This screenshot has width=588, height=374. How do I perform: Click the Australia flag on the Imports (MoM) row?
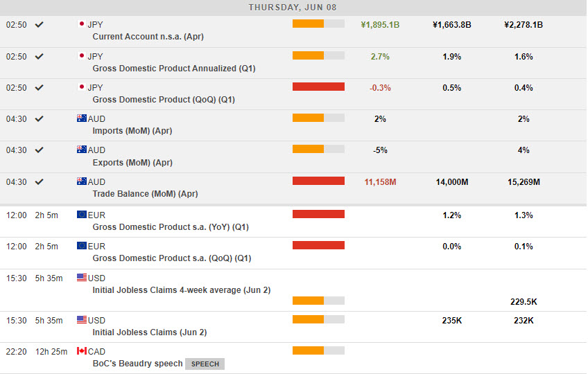(x=81, y=118)
